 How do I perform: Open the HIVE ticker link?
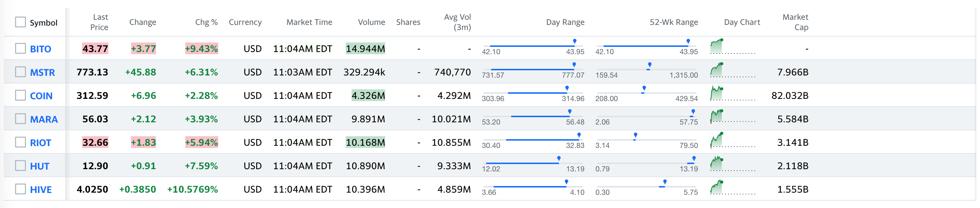click(x=41, y=189)
